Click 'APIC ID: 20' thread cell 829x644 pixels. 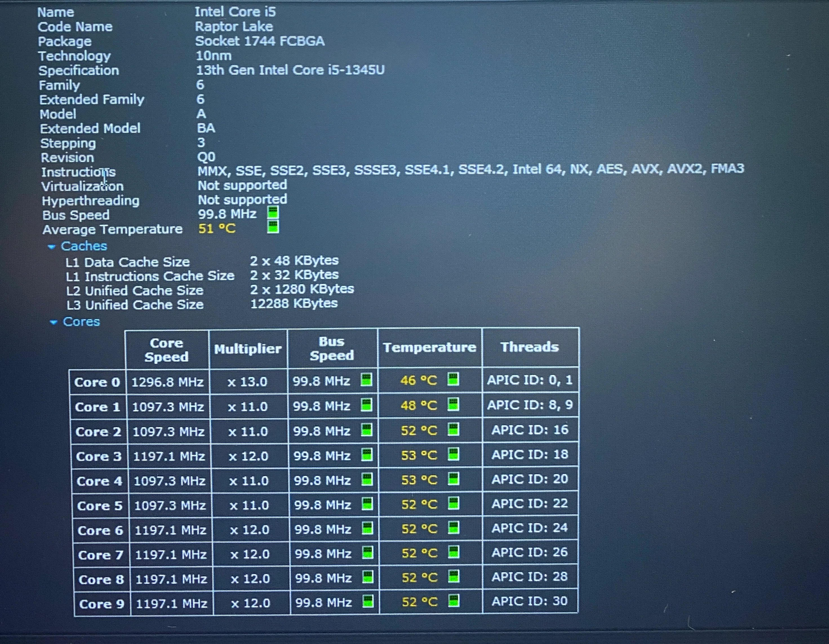coord(530,479)
